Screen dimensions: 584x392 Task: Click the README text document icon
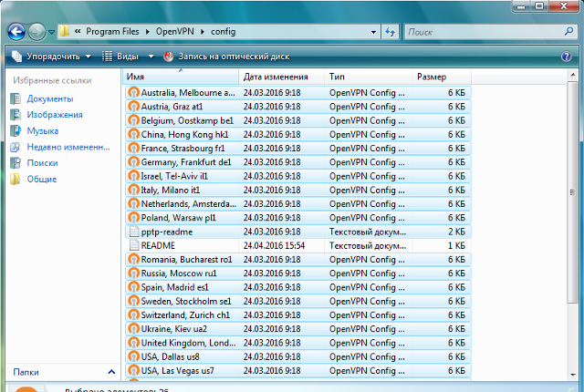coord(134,245)
